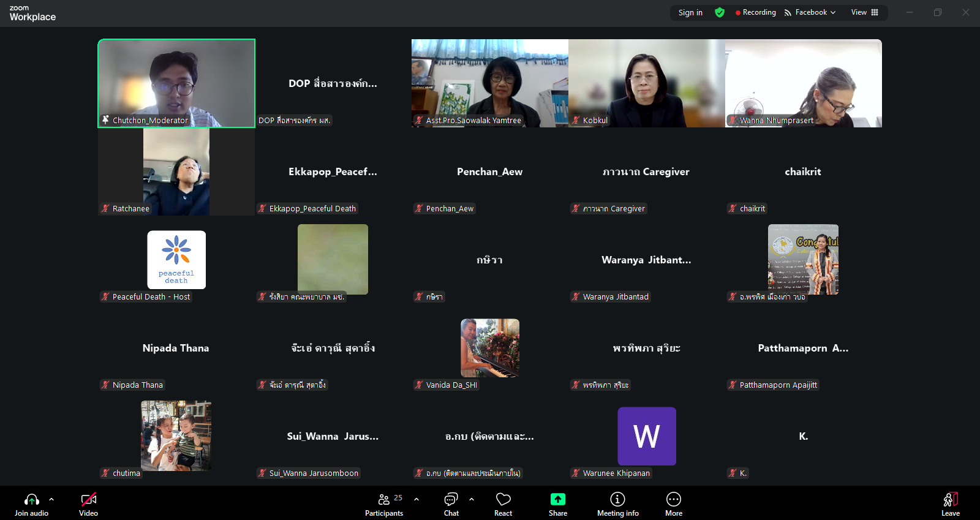This screenshot has height=520, width=980.
Task: Open the View layout menu
Action: tap(864, 12)
